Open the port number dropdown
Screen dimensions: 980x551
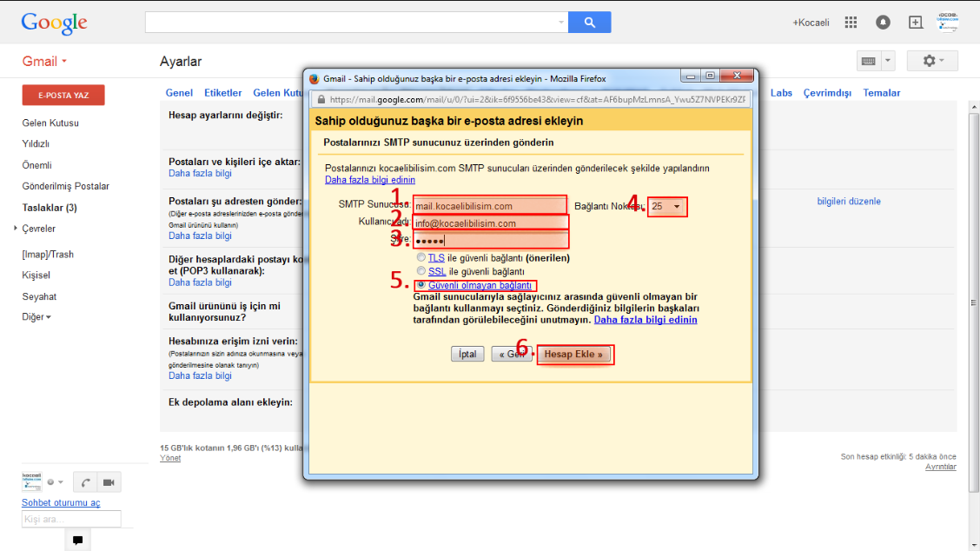[667, 206]
